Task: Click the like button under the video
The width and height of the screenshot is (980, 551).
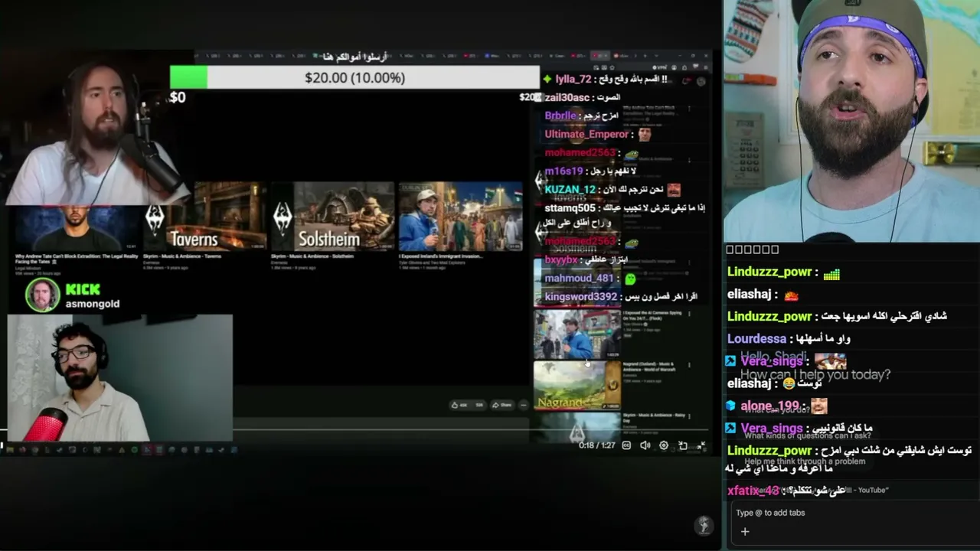Action: point(459,405)
